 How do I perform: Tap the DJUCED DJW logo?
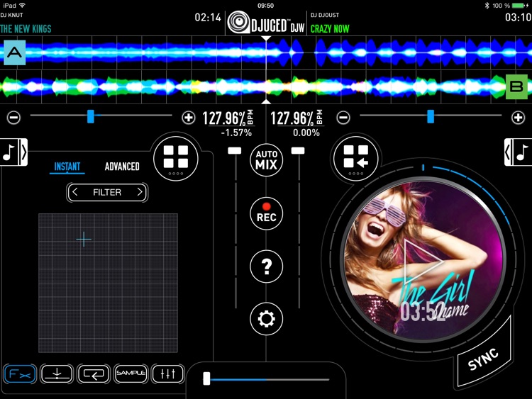[x=266, y=23]
